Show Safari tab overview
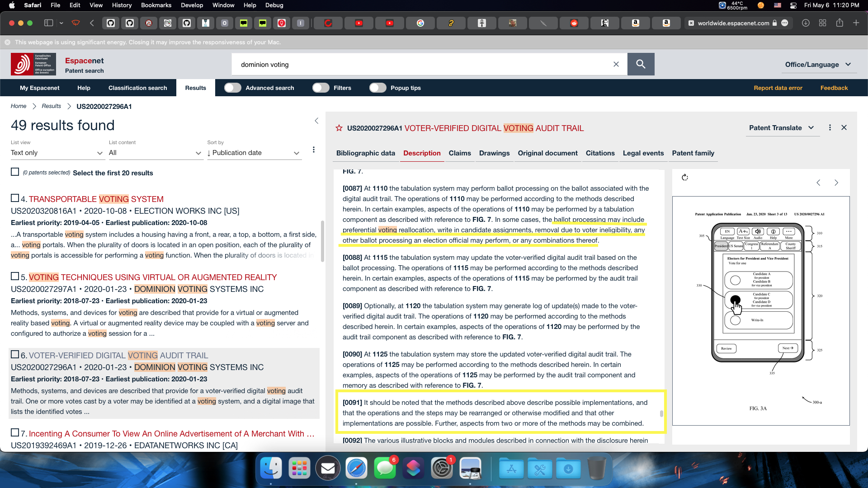 tap(823, 23)
